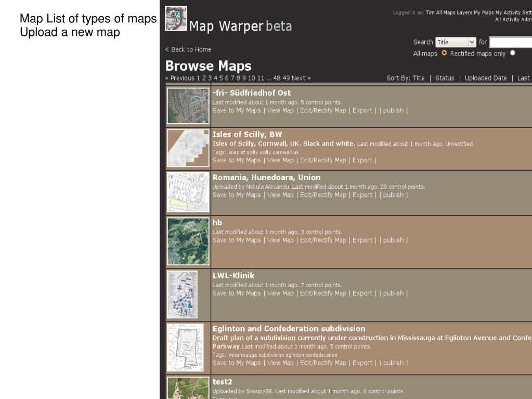Click the Map Warper logo icon
Image resolution: width=532 pixels, height=399 pixels.
(x=176, y=19)
